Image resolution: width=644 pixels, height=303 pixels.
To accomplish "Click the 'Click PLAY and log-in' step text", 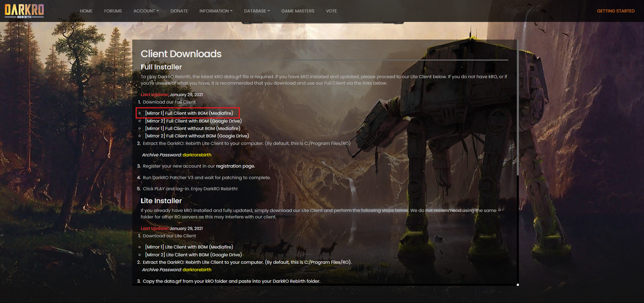I will point(190,189).
